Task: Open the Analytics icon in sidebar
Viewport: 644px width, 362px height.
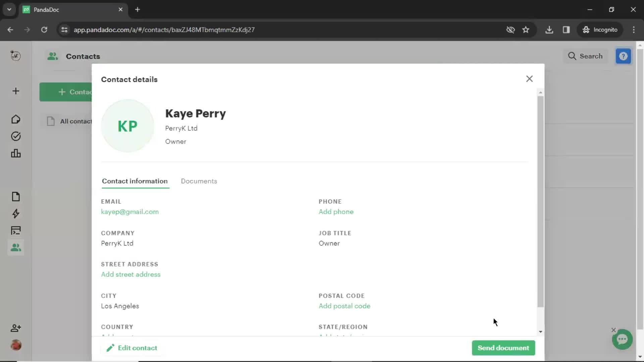Action: coord(16,154)
